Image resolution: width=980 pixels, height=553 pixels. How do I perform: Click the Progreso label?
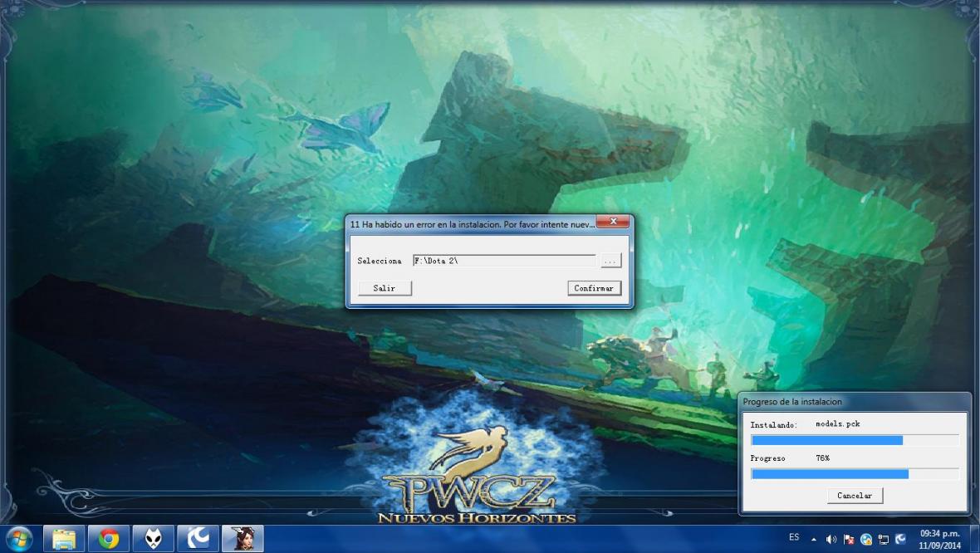(x=767, y=458)
